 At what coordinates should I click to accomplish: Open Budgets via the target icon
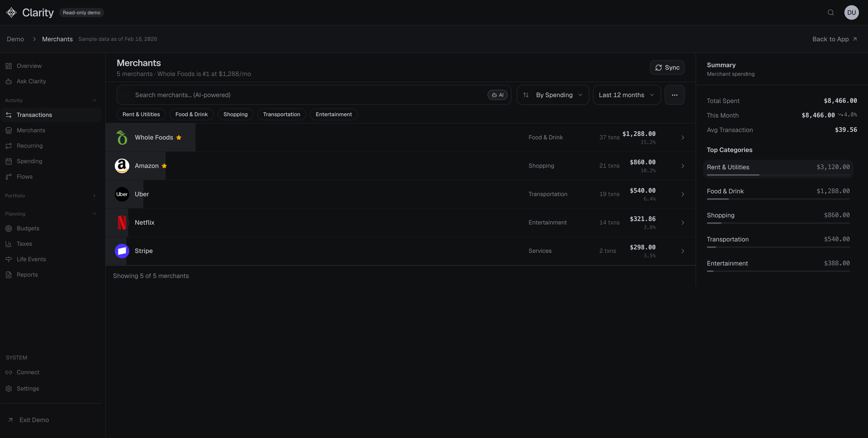click(x=9, y=228)
